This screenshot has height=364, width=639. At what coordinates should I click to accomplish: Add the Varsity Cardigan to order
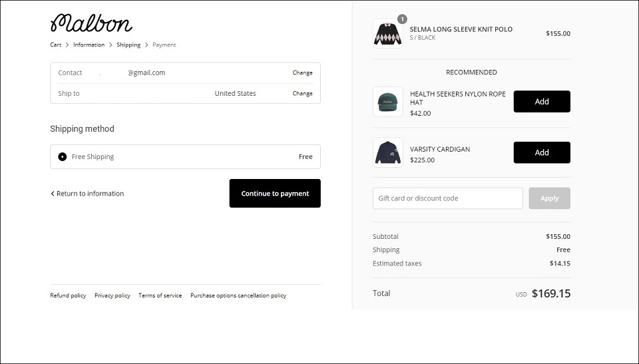point(542,152)
